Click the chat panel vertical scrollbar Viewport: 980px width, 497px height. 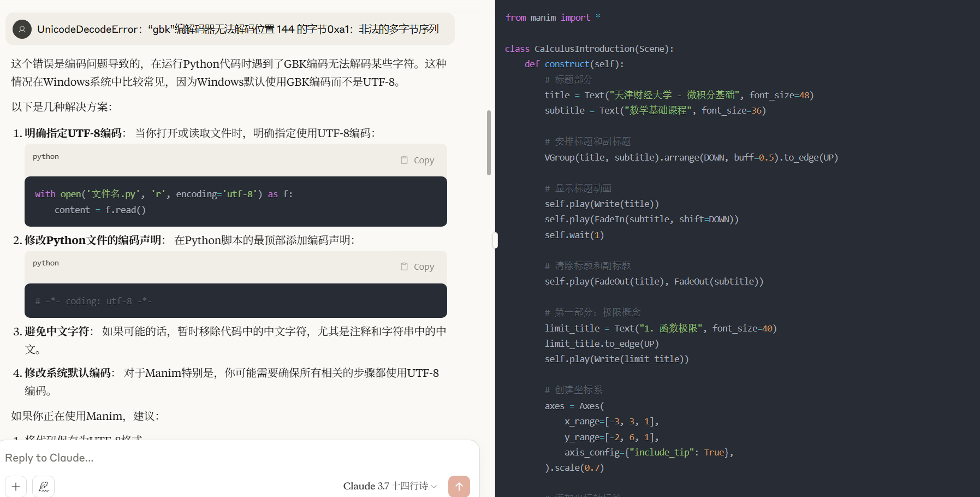[x=489, y=143]
